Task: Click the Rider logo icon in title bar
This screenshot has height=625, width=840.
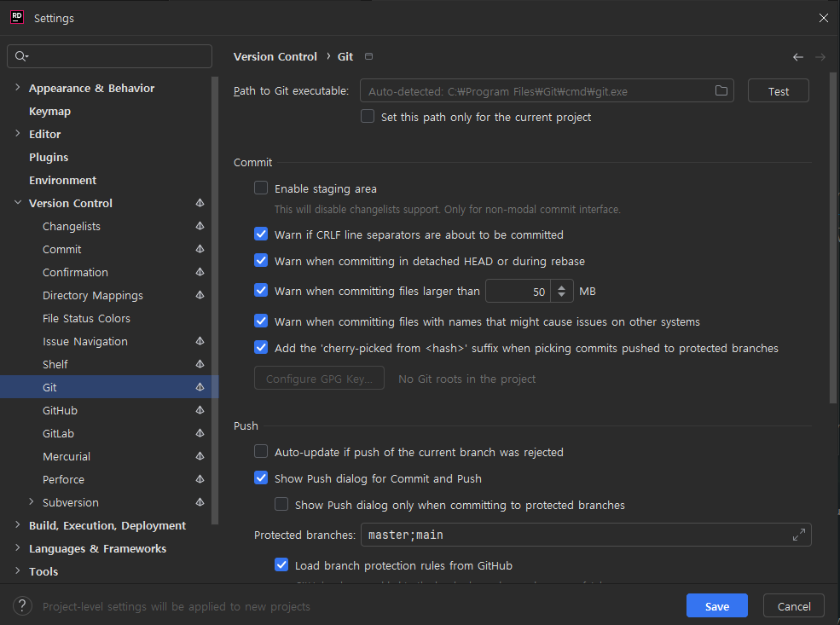Action: click(16, 16)
